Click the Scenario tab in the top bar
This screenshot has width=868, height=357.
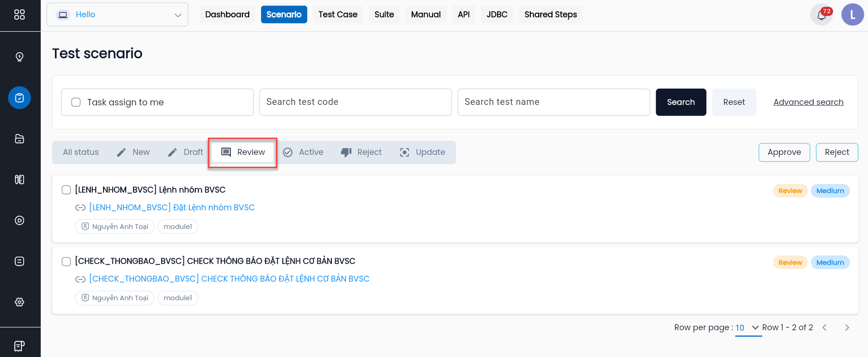pos(284,15)
